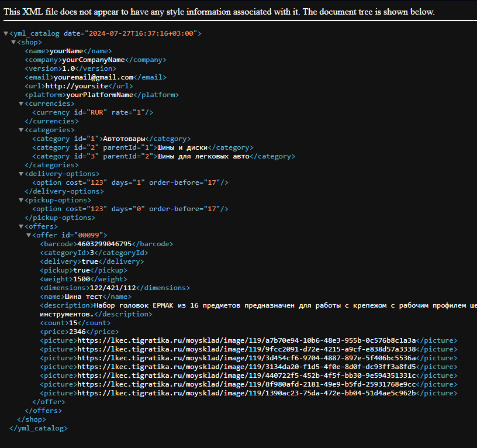Click the version value 1.0
This screenshot has height=448, width=477.
click(68, 69)
